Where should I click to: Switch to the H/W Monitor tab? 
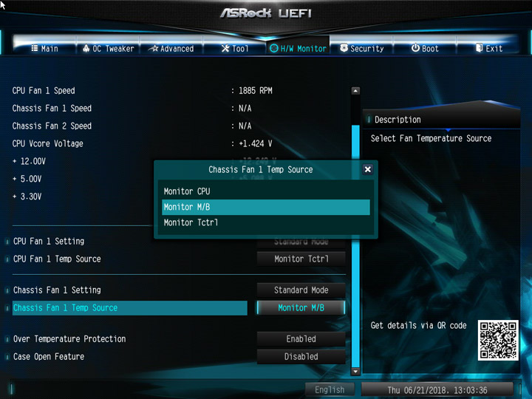point(298,49)
